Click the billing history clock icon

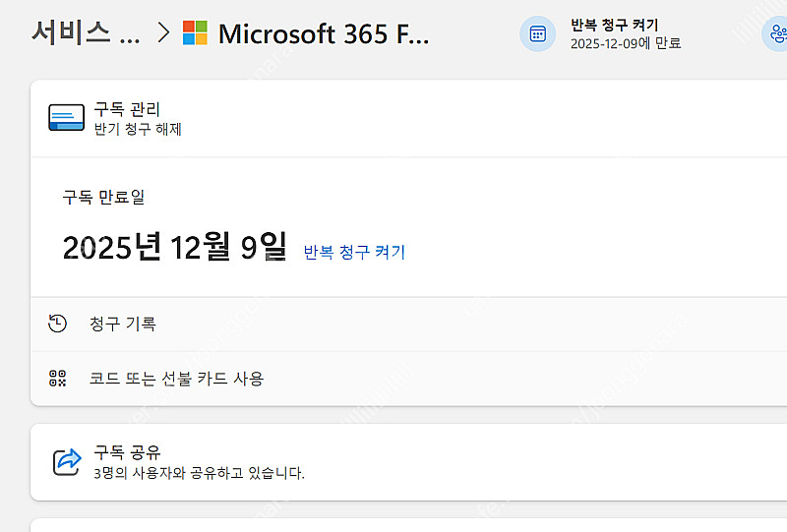point(57,324)
